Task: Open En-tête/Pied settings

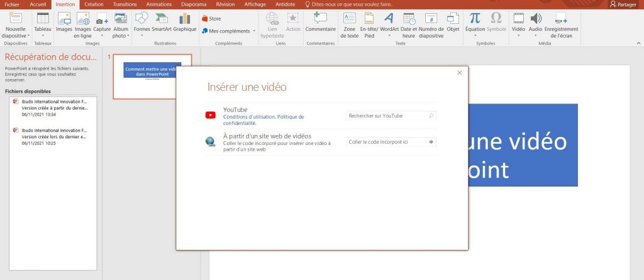Action: (369, 18)
